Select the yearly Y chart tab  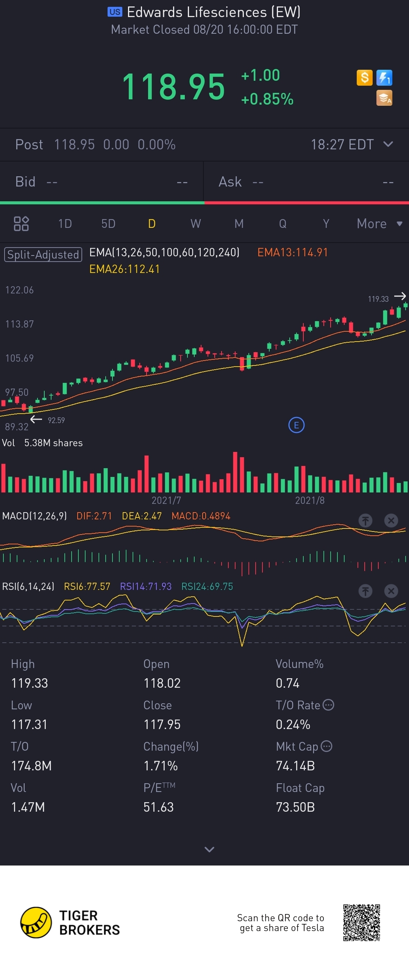(x=326, y=224)
